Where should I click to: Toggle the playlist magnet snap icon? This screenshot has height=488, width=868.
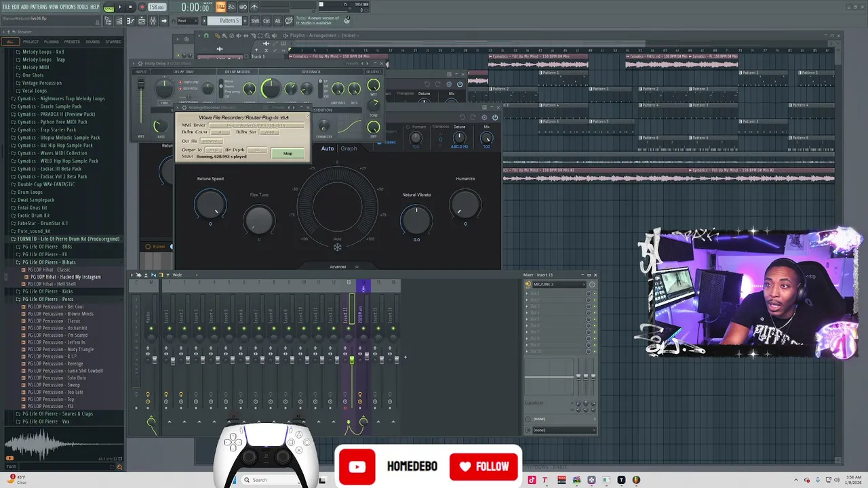point(206,35)
